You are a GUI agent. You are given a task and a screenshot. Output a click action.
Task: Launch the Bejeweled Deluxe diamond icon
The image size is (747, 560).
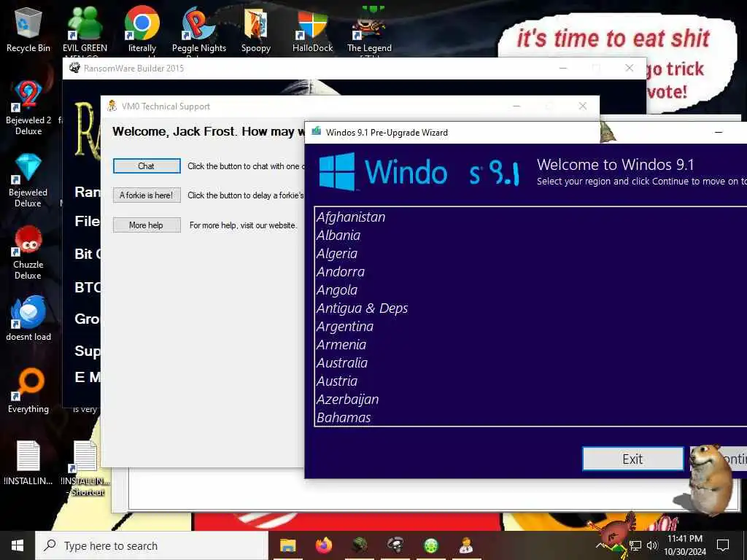(x=28, y=180)
